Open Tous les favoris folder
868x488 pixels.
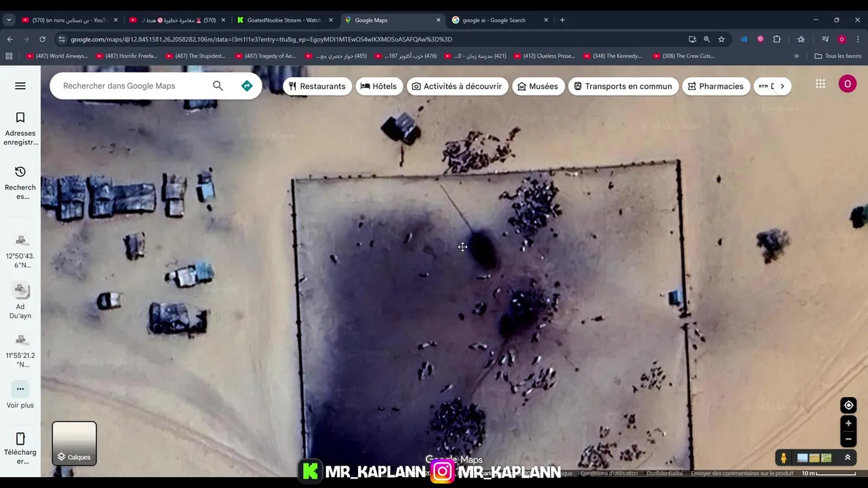coord(837,56)
